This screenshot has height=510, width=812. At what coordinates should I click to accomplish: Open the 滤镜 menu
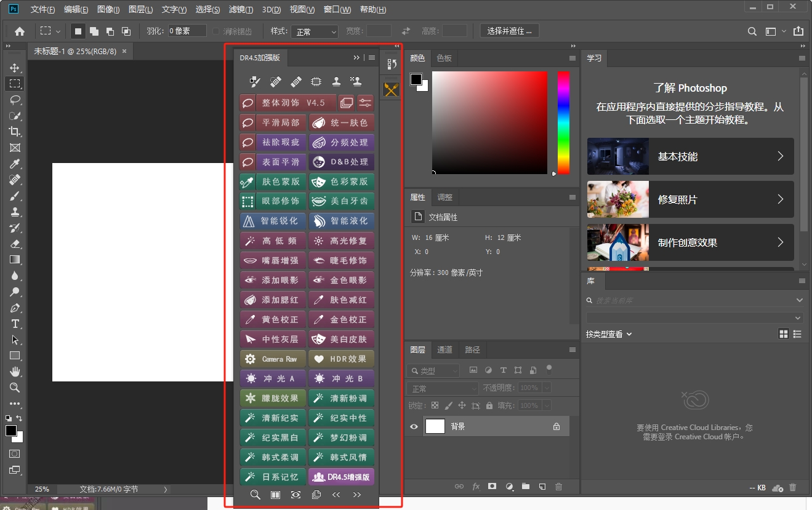click(241, 9)
